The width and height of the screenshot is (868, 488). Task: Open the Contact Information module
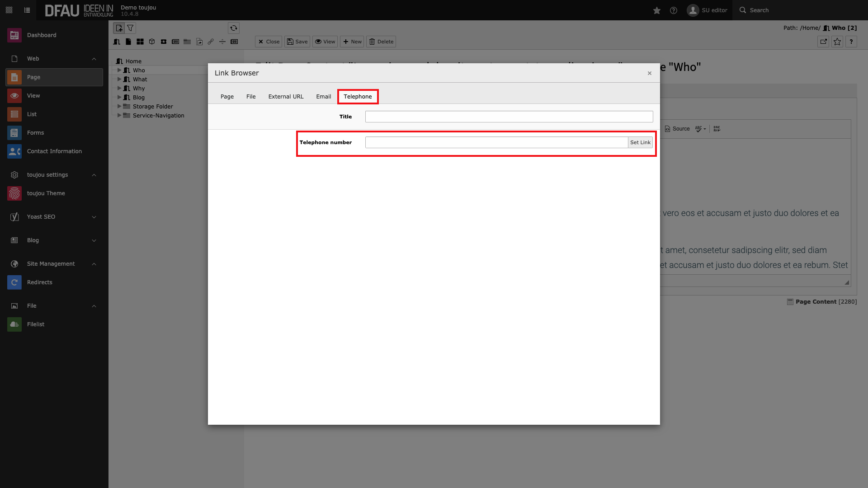pos(54,151)
